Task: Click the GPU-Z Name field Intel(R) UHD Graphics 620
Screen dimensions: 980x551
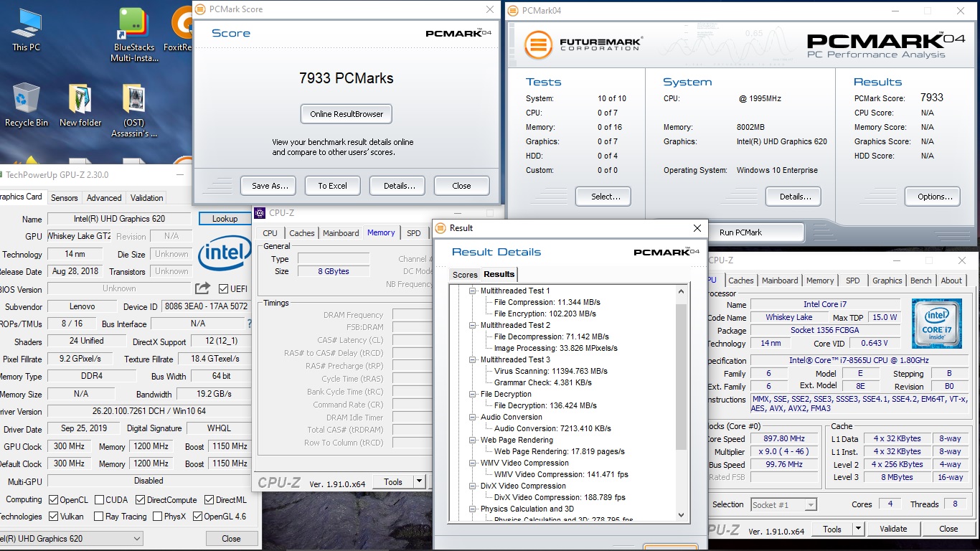Action: [121, 219]
